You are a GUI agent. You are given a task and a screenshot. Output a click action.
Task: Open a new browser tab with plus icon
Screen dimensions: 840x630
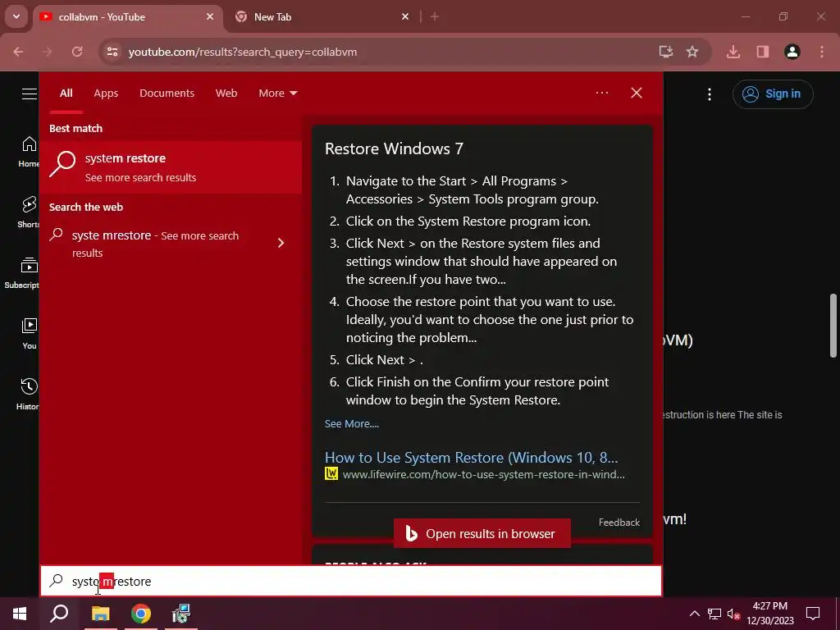(x=435, y=17)
